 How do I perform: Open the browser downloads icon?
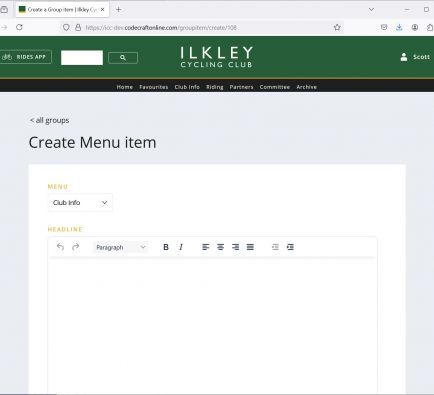pyautogui.click(x=399, y=27)
